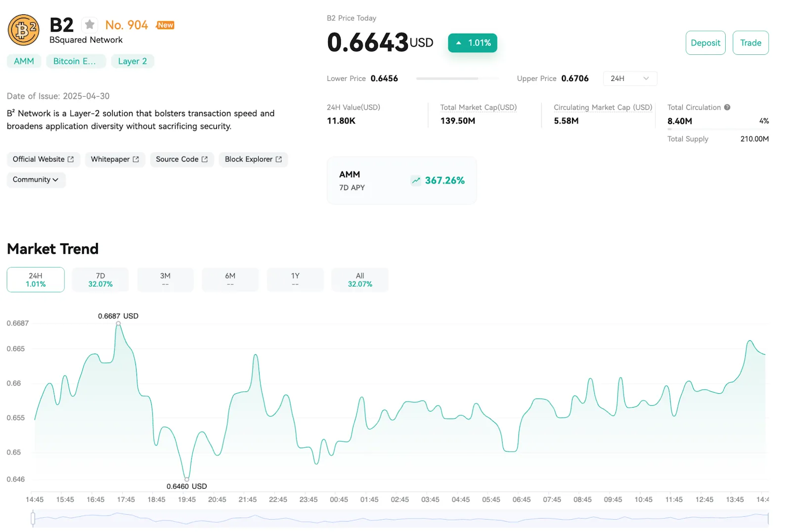Click the Circulating Market Cap (USD) label
The width and height of the screenshot is (791, 532).
pyautogui.click(x=603, y=107)
